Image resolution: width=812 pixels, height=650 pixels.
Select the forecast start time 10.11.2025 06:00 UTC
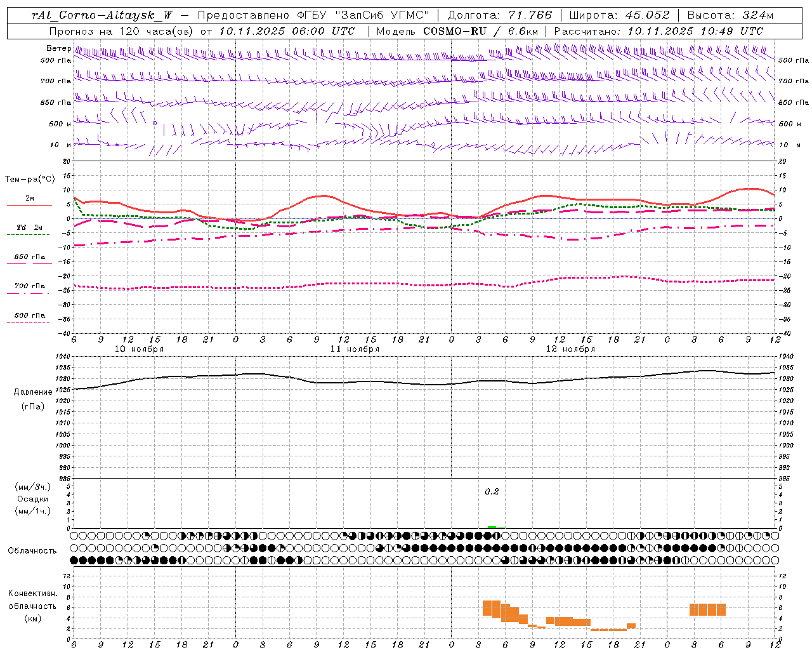[287, 31]
